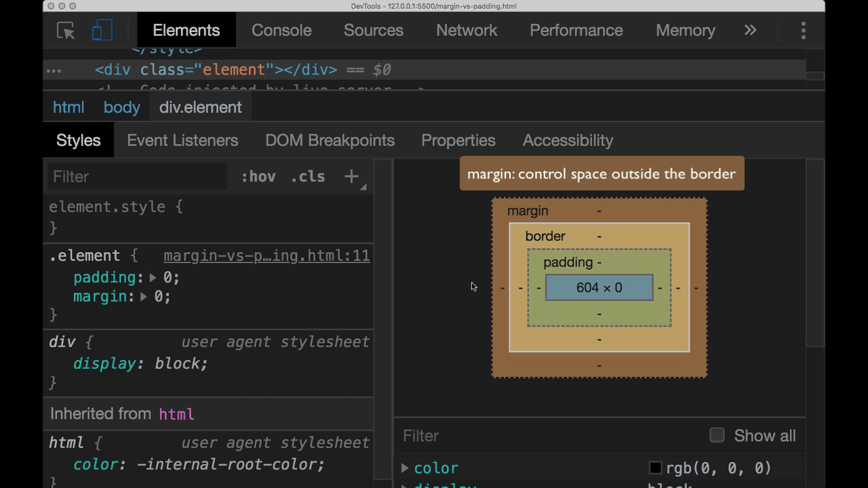
Task: Toggle the device toolbar icon
Action: pyautogui.click(x=102, y=30)
